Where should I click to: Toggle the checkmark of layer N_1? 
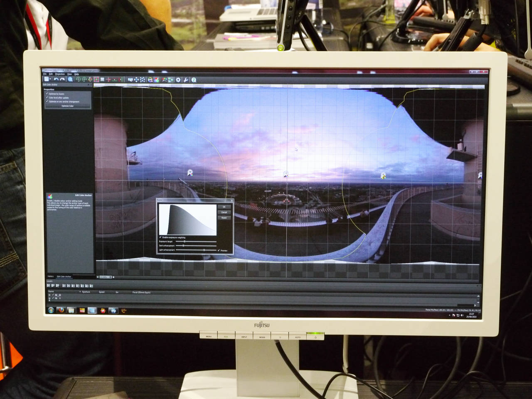click(x=53, y=298)
